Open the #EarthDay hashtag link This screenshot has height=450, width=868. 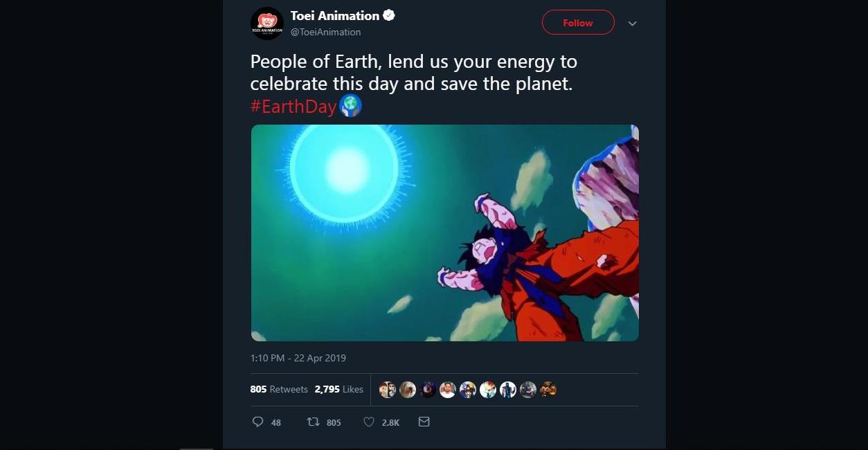[293, 107]
